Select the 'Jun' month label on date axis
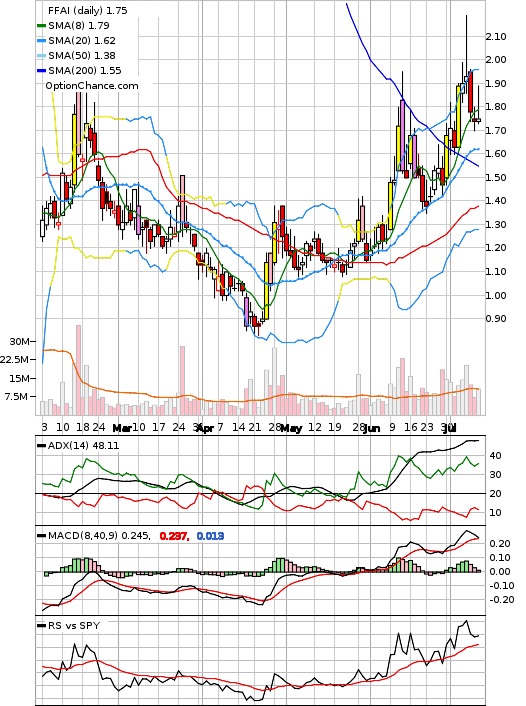 click(x=372, y=428)
